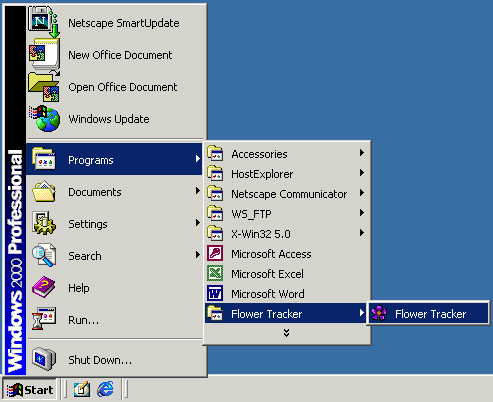Open the WS_FTP program folder
This screenshot has height=402, width=493.
click(x=287, y=214)
